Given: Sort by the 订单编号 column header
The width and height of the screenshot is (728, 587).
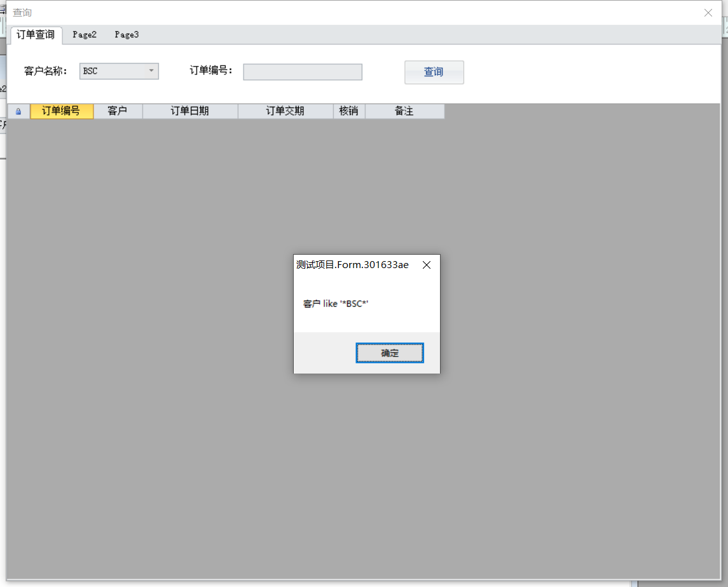Looking at the screenshot, I should pos(61,111).
